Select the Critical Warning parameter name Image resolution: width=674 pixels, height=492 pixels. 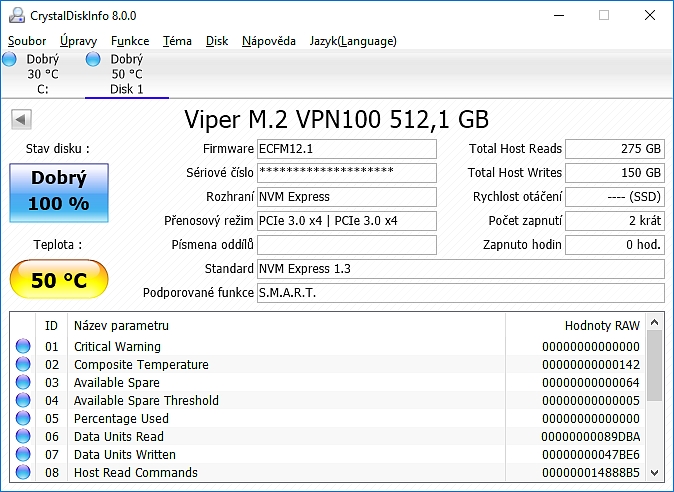point(117,347)
